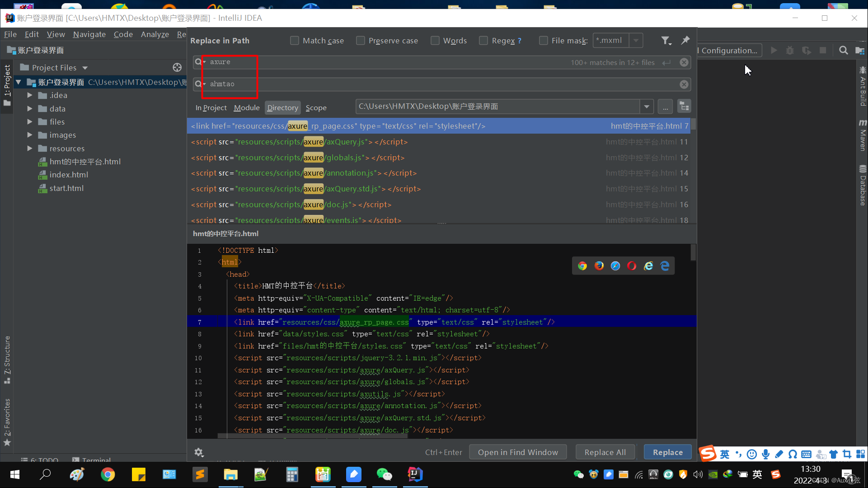Open the Structure tool window
This screenshot has width=868, height=488.
coord(7,360)
